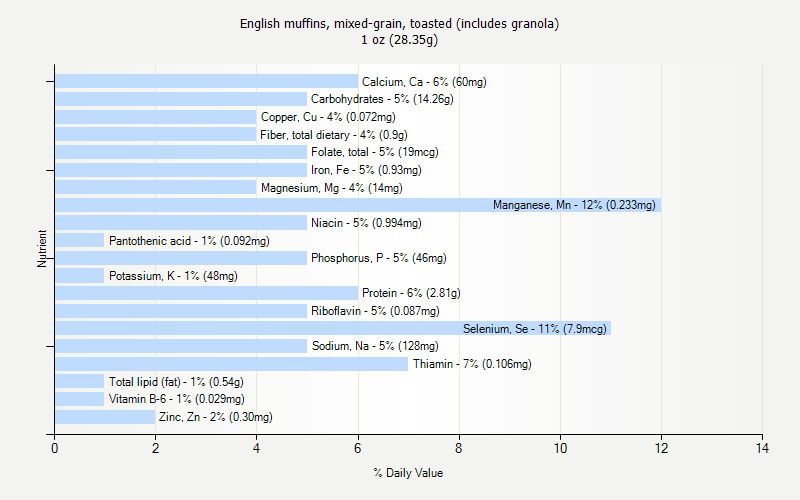Select the 'Folate, total - 5% (19mcg)' label
The image size is (800, 500).
click(374, 152)
